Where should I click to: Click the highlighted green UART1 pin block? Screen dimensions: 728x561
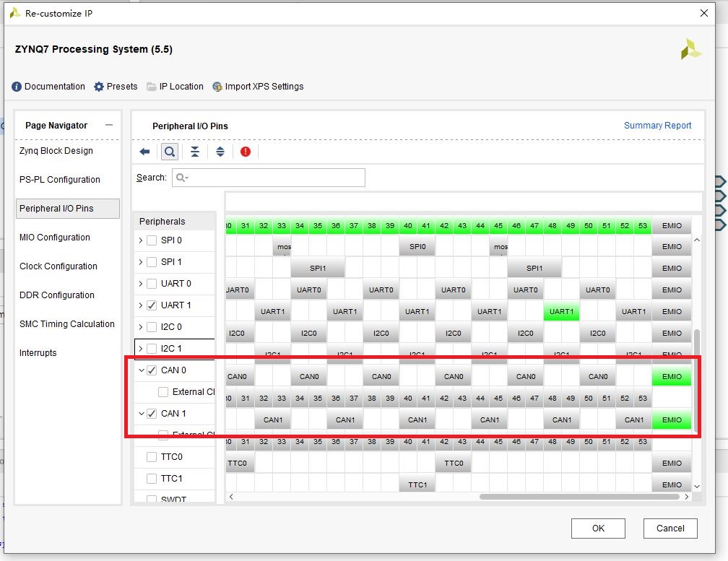pyautogui.click(x=562, y=312)
